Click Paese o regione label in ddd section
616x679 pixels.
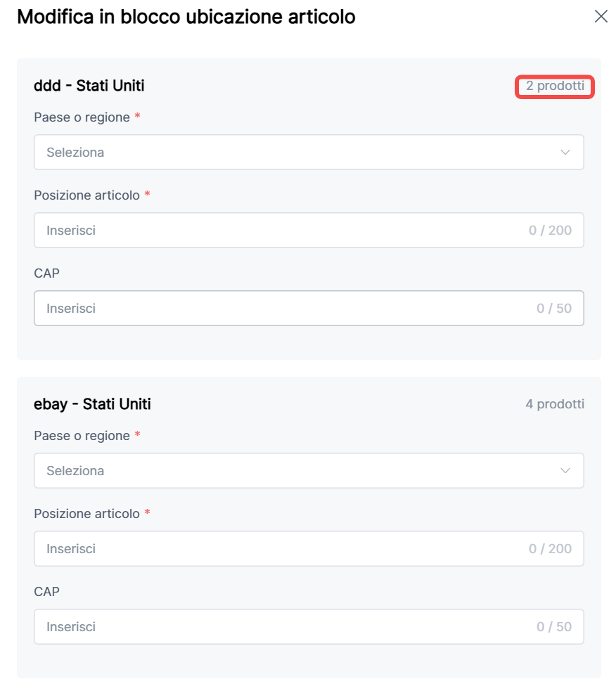tap(82, 117)
